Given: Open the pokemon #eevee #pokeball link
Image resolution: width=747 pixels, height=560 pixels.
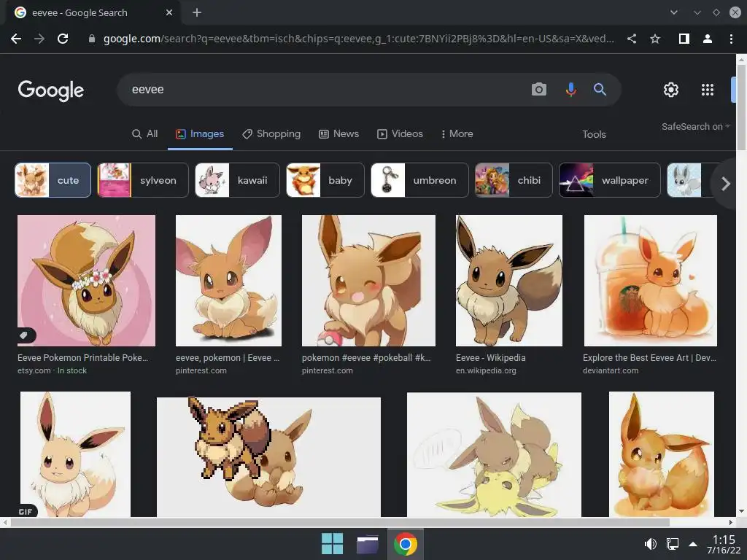Looking at the screenshot, I should [366, 357].
